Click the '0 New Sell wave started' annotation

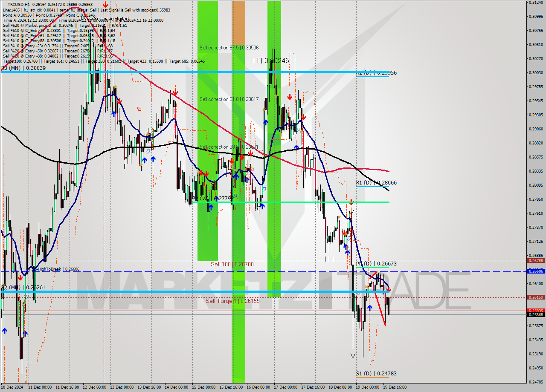point(105,19)
